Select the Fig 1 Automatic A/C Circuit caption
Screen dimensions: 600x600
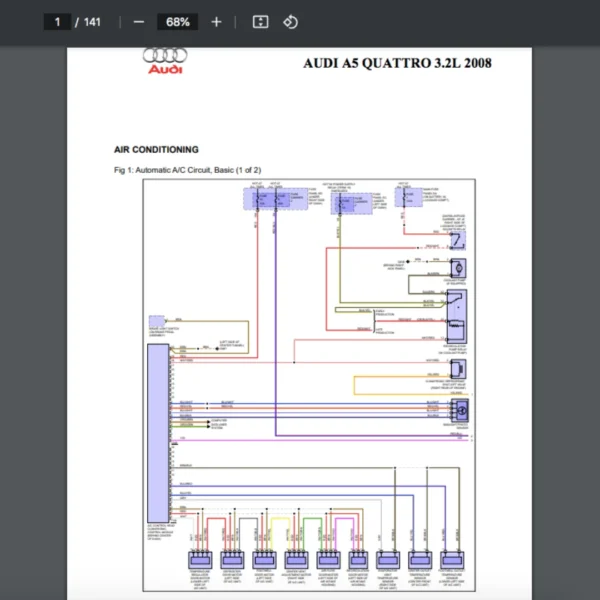click(x=188, y=170)
